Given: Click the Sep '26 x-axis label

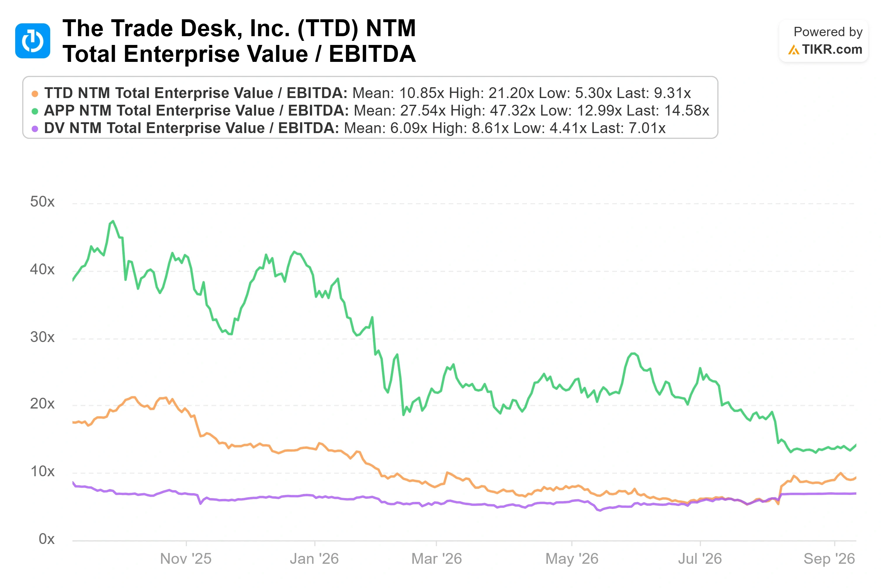Looking at the screenshot, I should [829, 559].
